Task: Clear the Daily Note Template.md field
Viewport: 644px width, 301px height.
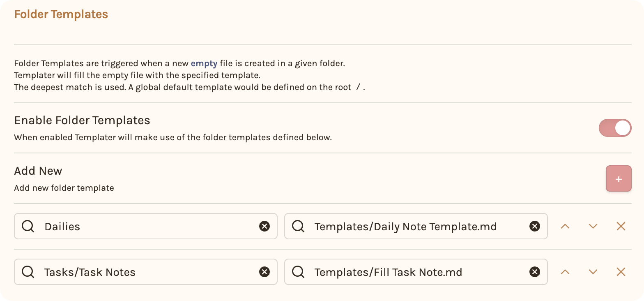Action: pyautogui.click(x=534, y=226)
